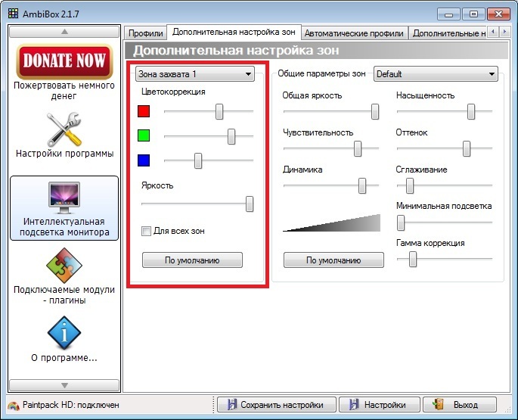Click the black-to-gray gradient preview

tap(331, 223)
